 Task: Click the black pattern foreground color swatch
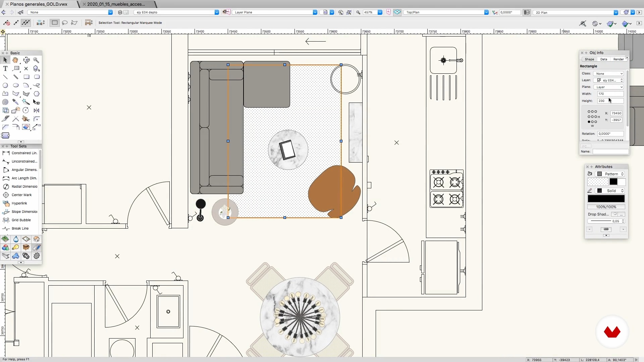[613, 182]
